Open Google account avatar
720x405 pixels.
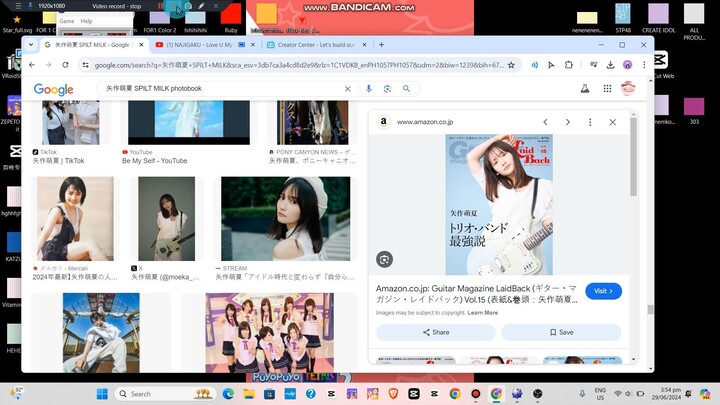coord(628,88)
